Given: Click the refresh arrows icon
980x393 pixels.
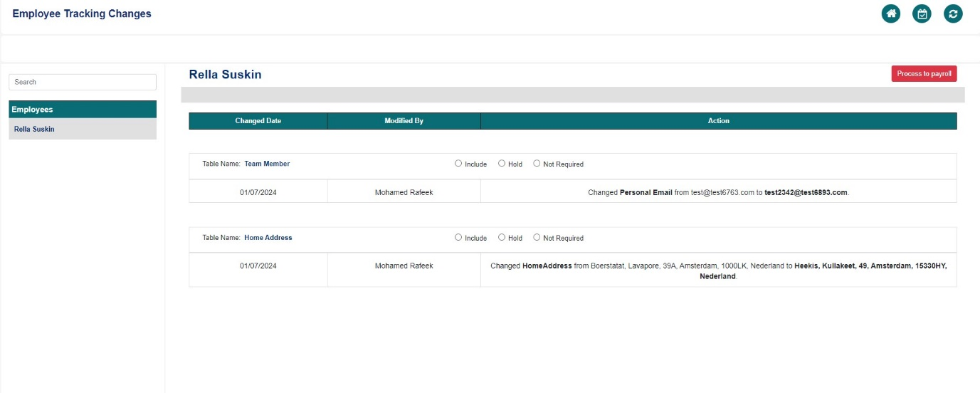Looking at the screenshot, I should tap(953, 14).
